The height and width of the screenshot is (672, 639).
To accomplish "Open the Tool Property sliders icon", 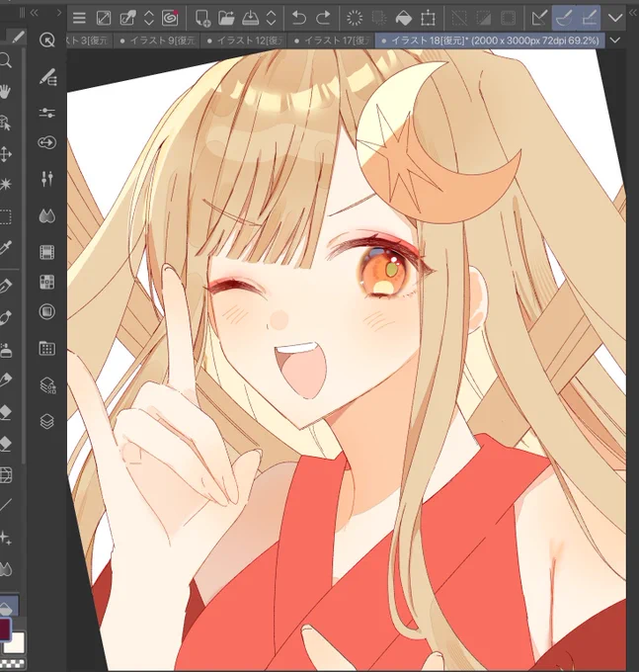I will tap(46, 113).
